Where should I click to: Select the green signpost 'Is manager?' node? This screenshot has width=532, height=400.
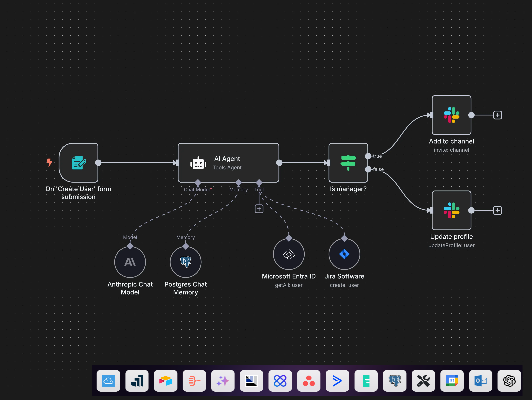pos(348,163)
